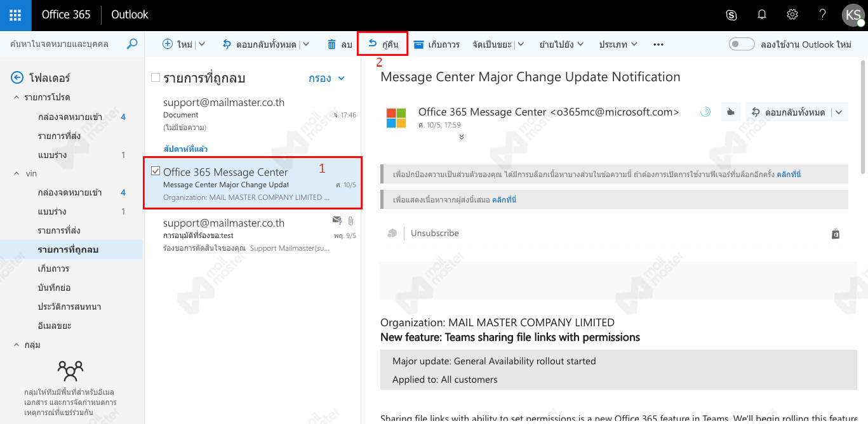Click the trash delete button ลบ
Viewport: 868px width, 424px height.
(339, 44)
